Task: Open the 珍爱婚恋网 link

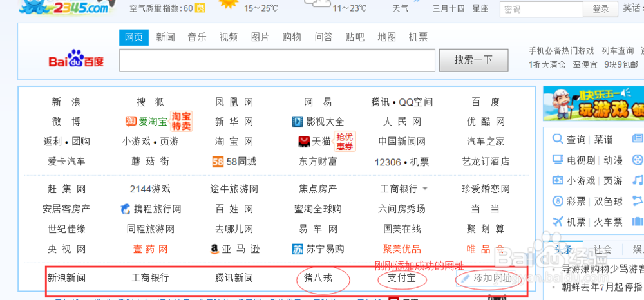Action: [486, 189]
